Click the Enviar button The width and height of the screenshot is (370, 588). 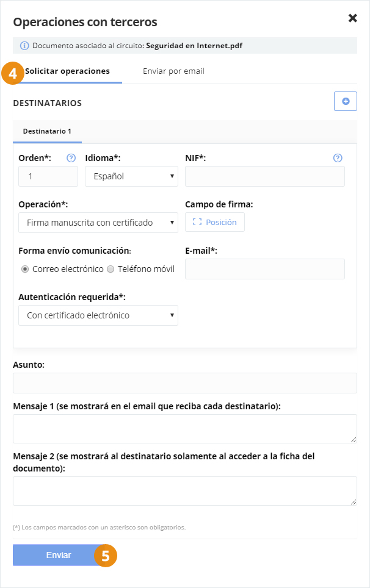point(58,555)
